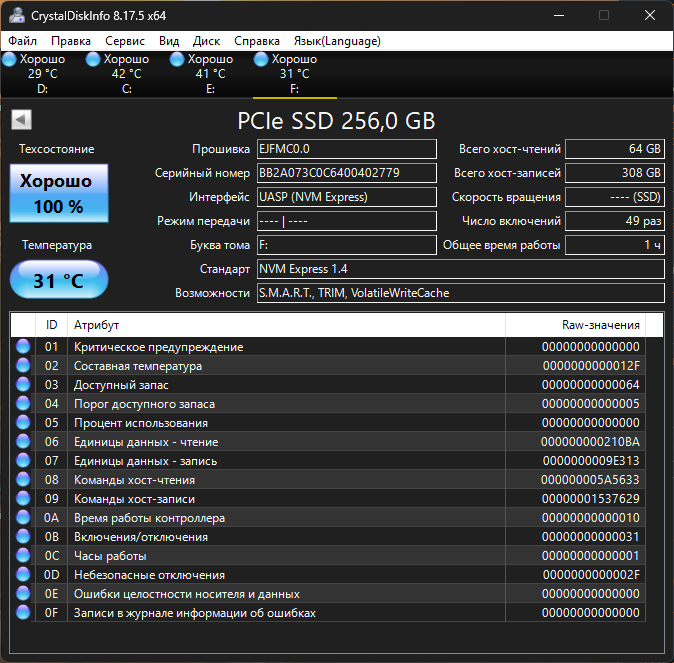Screen dimensions: 674x663
Task: Click the previous disk arrow button
Action: [x=21, y=120]
